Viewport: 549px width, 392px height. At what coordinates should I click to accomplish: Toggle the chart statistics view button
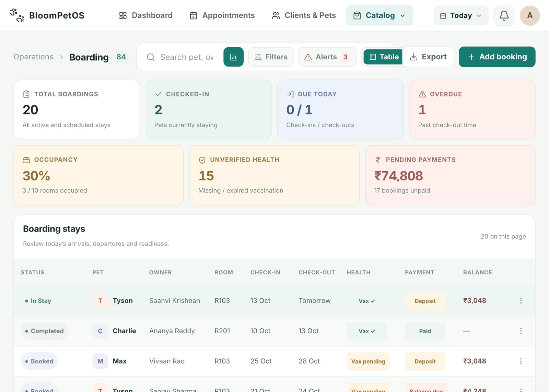(x=233, y=57)
